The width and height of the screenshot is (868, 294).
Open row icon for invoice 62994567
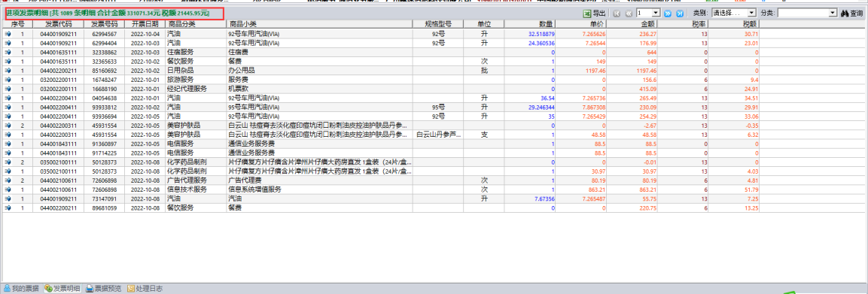click(x=8, y=34)
